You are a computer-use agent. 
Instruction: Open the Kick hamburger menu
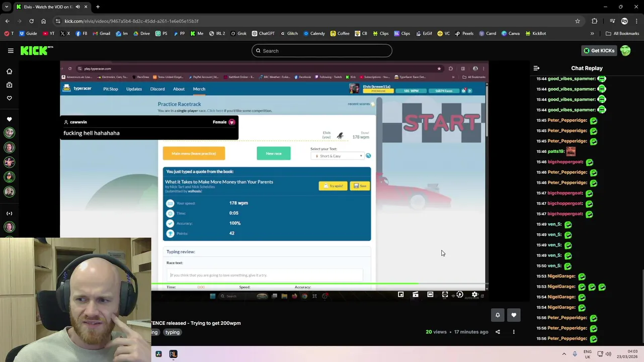[x=11, y=51]
